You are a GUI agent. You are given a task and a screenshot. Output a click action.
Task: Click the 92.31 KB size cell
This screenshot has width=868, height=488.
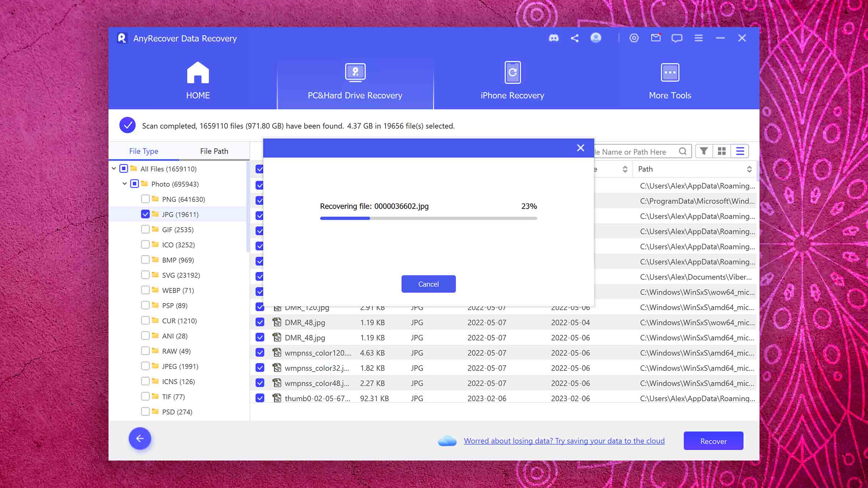[374, 398]
